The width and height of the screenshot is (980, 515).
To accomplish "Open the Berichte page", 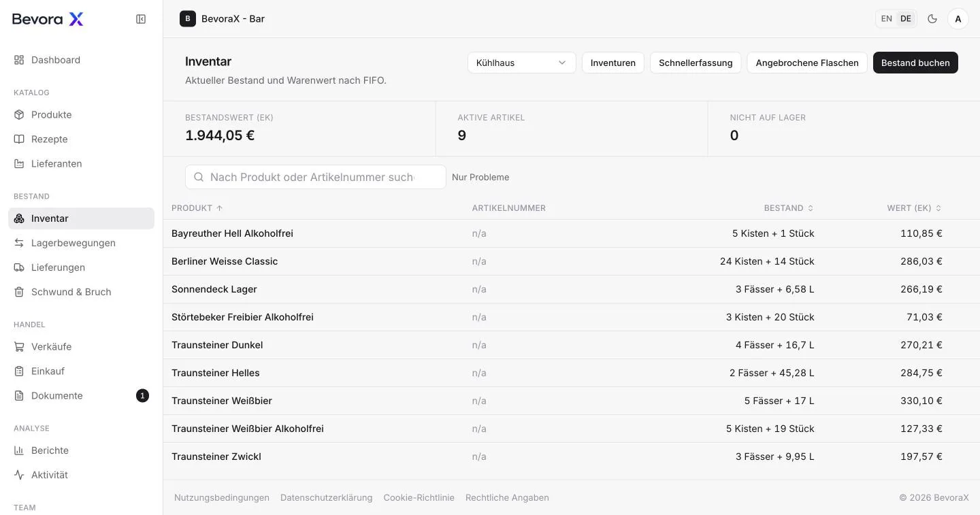I will 81,450.
